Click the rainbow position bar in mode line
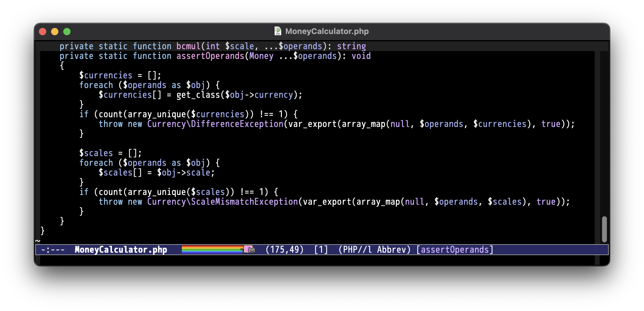Viewport: 644px width, 311px height. 213,250
